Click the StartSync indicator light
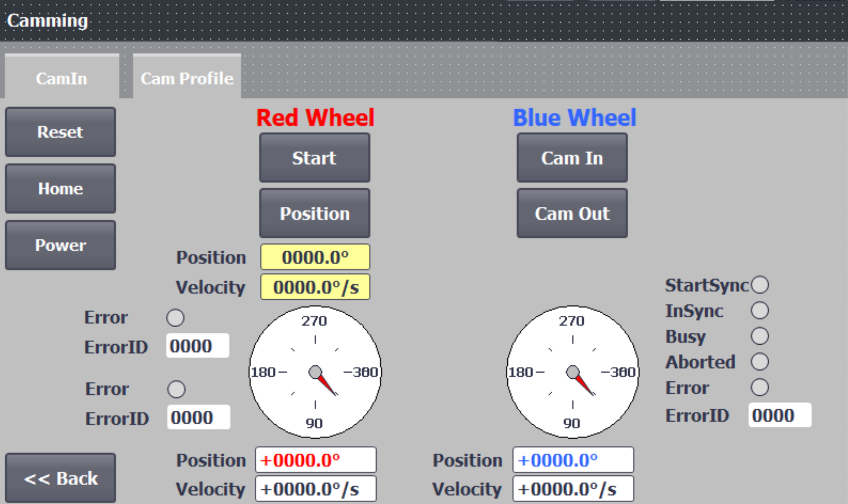This screenshot has width=848, height=504. (x=760, y=285)
